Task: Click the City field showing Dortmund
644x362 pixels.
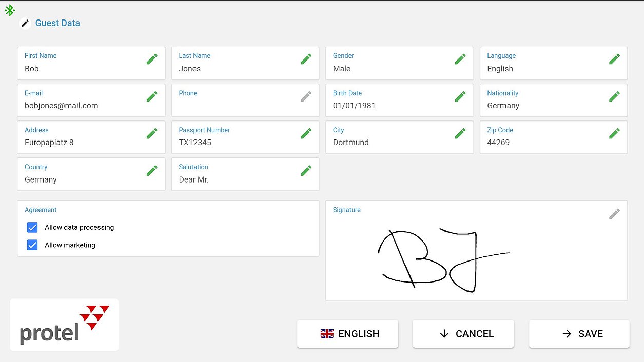Action: (399, 137)
